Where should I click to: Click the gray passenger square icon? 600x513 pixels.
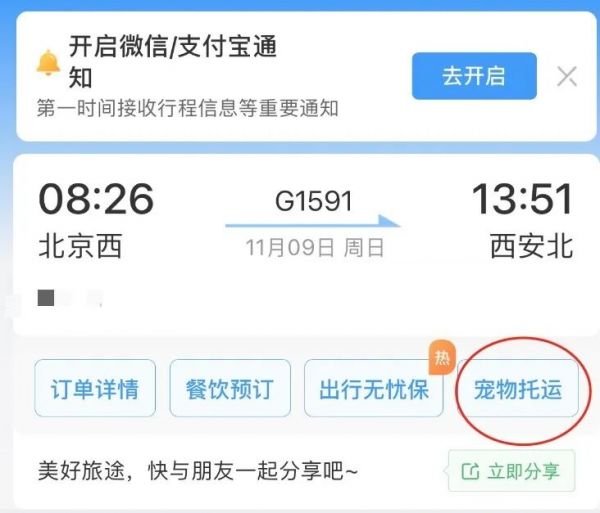[46, 298]
